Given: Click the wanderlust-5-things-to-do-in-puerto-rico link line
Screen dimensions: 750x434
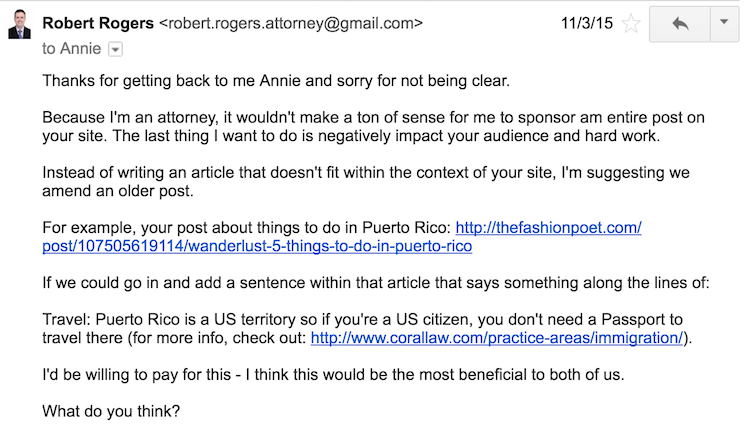Looking at the screenshot, I should (x=257, y=246).
